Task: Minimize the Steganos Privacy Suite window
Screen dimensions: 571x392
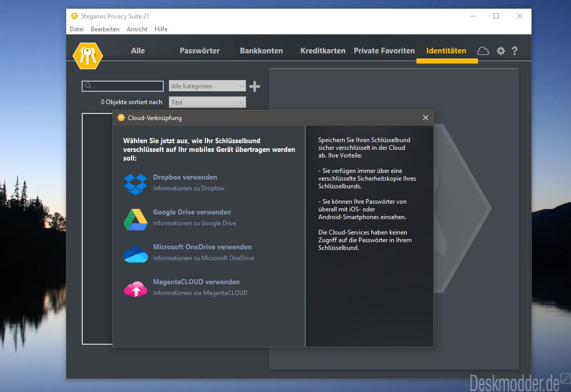Action: [473, 16]
